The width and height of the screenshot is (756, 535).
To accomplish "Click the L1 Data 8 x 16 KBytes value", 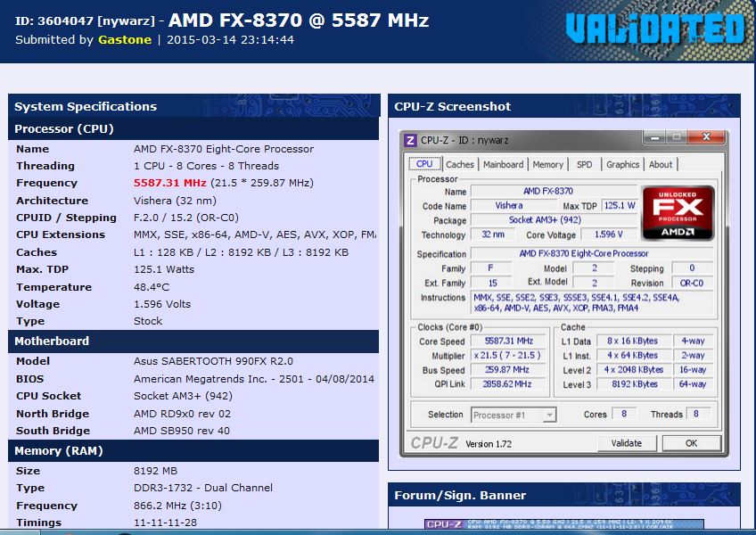I will 635,342.
